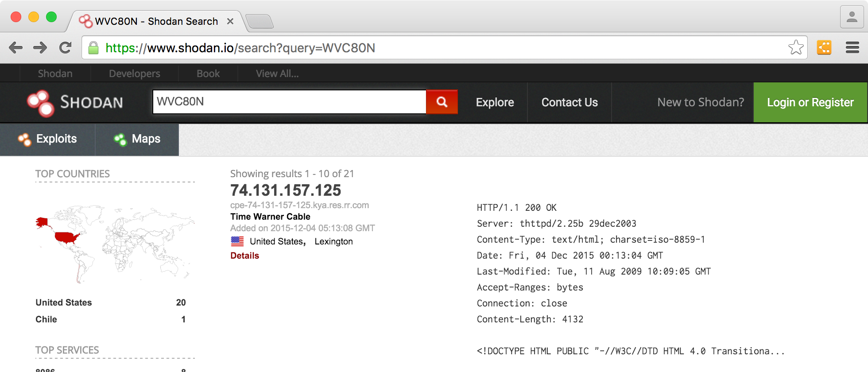Viewport: 868px width, 372px height.
Task: Reload the page with the refresh icon
Action: pyautogui.click(x=66, y=48)
